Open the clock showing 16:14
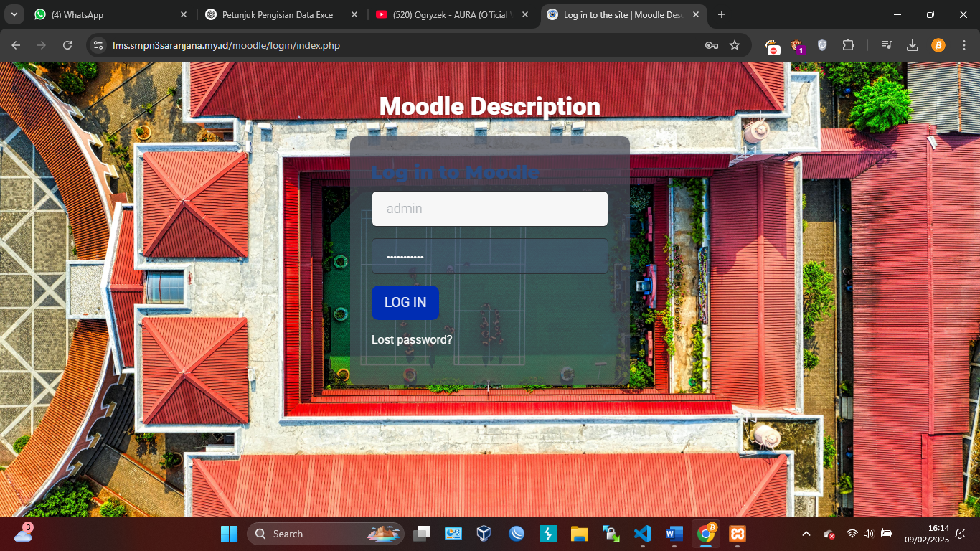 [926, 534]
